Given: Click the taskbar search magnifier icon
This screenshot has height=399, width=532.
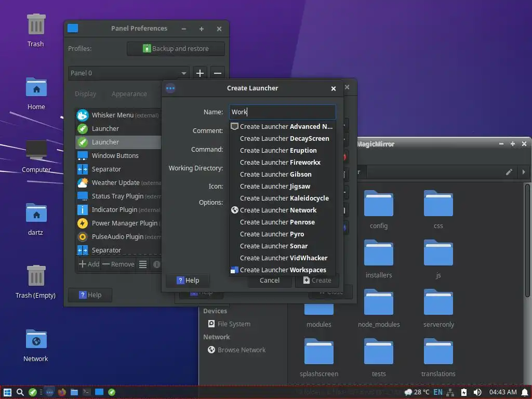Looking at the screenshot, I should tap(20, 393).
